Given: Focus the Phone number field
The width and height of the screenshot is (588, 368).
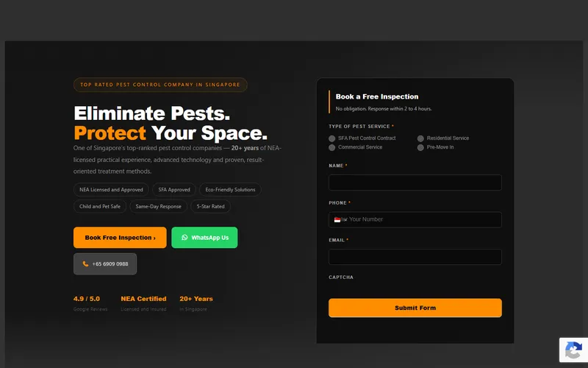Looking at the screenshot, I should pos(415,219).
